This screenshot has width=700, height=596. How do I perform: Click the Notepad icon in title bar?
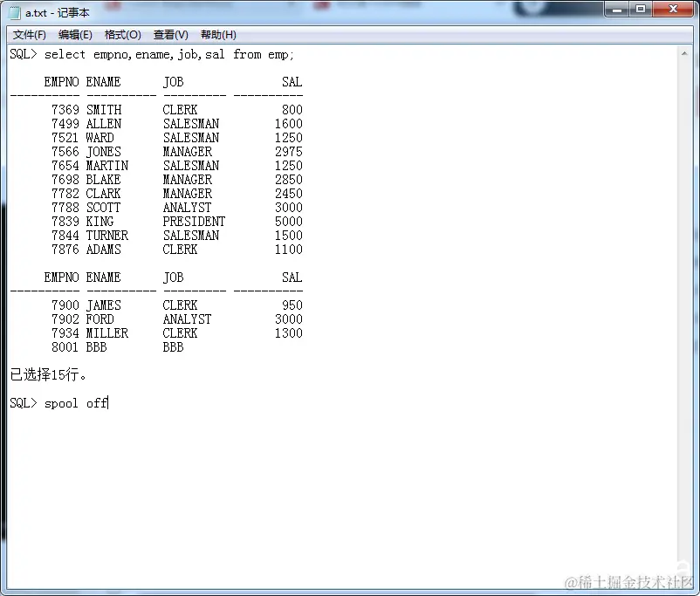pyautogui.click(x=15, y=12)
